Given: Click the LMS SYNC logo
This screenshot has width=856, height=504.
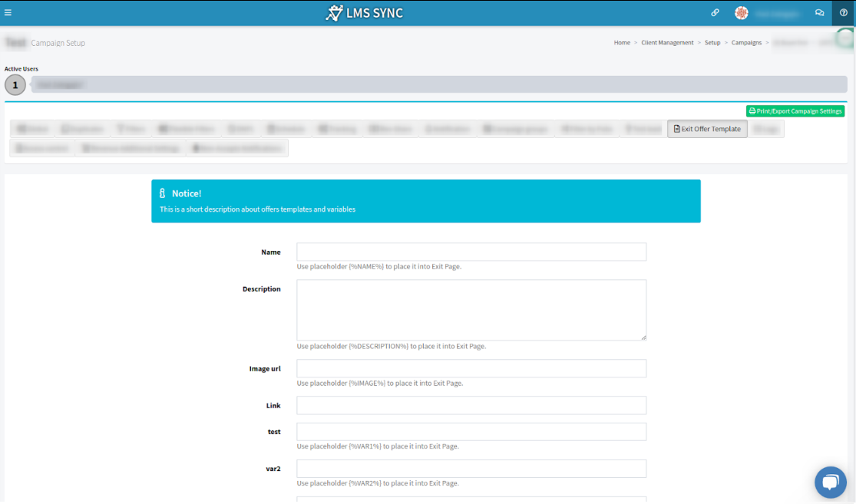Looking at the screenshot, I should [364, 13].
